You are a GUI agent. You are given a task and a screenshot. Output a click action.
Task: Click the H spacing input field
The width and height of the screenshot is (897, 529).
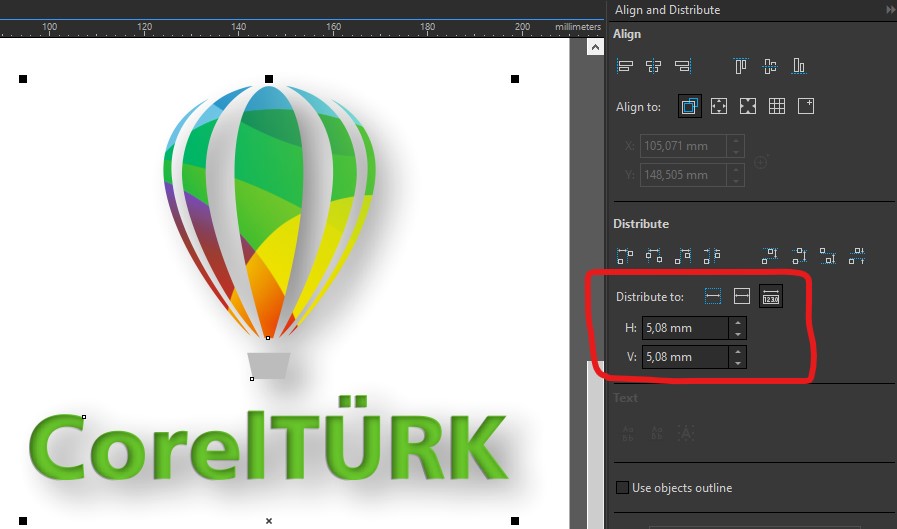point(685,328)
